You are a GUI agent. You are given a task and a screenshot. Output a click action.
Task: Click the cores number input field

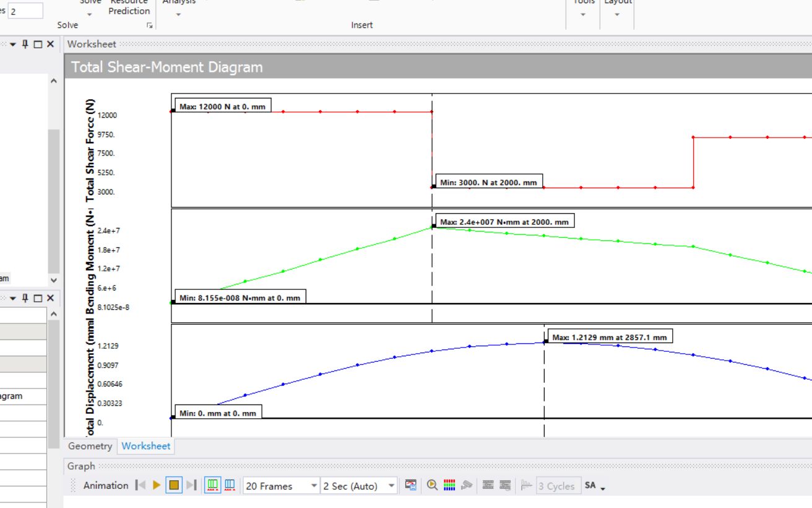tap(26, 11)
